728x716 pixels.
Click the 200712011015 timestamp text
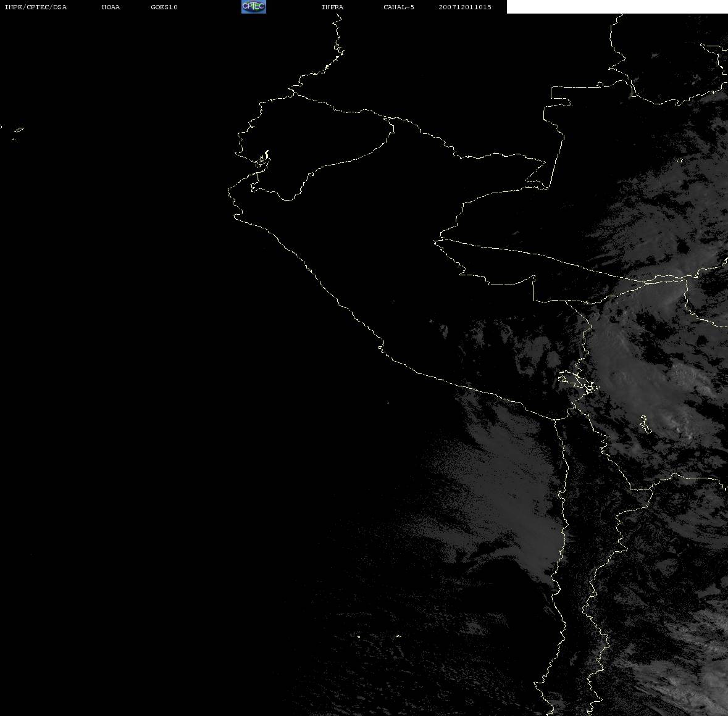click(x=465, y=7)
